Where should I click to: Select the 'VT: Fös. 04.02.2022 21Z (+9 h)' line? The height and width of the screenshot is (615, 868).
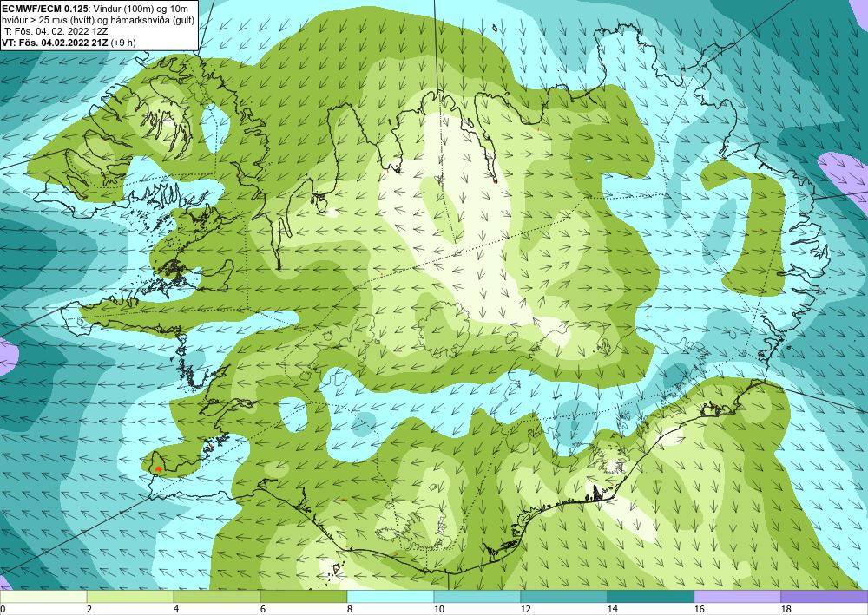click(69, 43)
